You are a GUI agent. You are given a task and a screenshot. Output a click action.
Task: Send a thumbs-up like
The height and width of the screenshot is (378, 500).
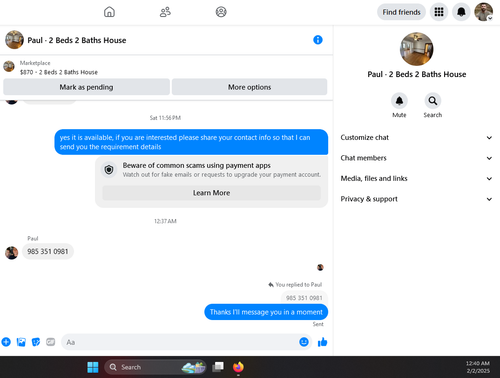[x=322, y=342]
